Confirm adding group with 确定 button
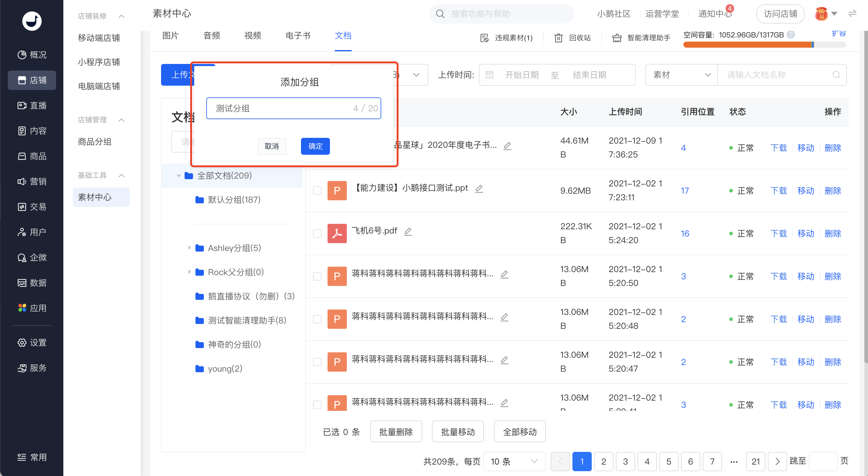The image size is (868, 476). (x=315, y=146)
